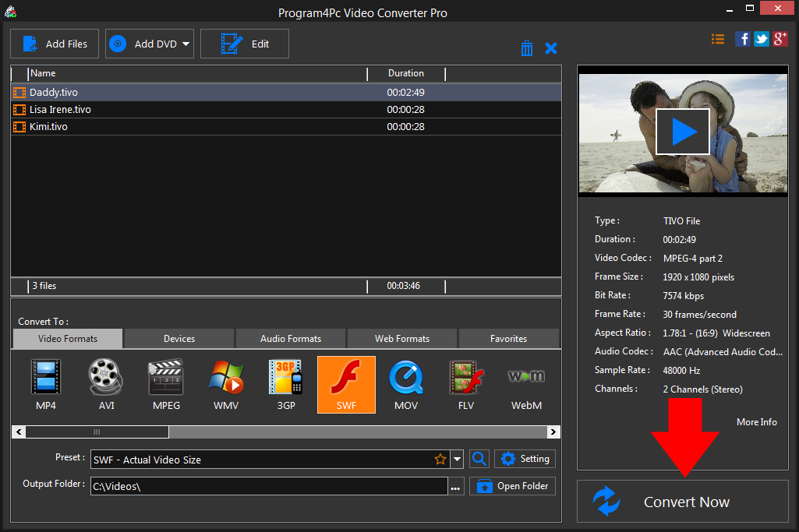
Task: Click the Output Folder path field
Action: (x=270, y=486)
